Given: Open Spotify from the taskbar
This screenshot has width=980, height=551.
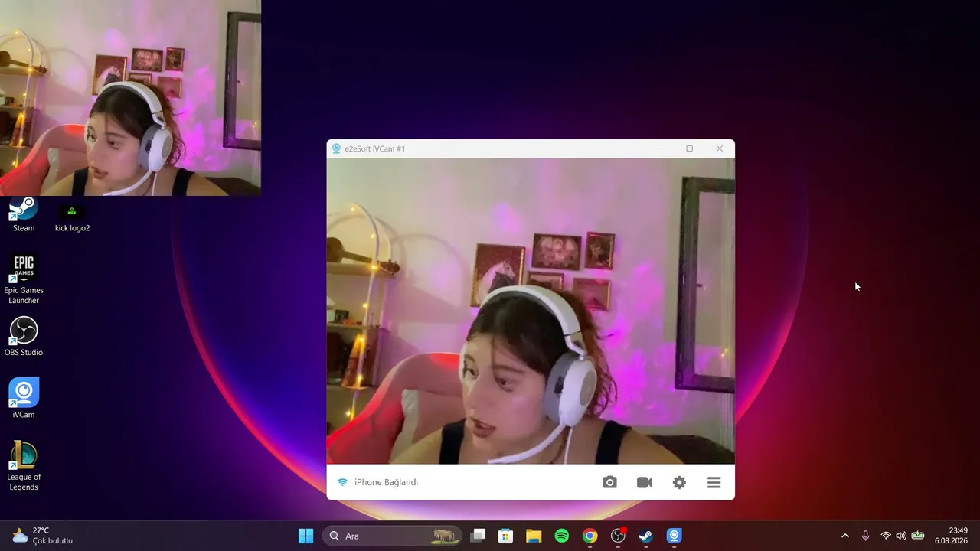Looking at the screenshot, I should click(562, 536).
